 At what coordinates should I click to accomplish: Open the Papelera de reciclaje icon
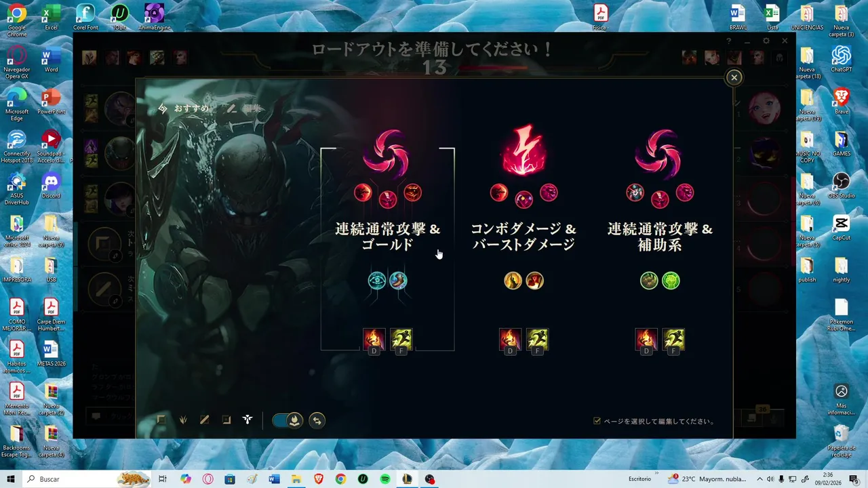(841, 441)
